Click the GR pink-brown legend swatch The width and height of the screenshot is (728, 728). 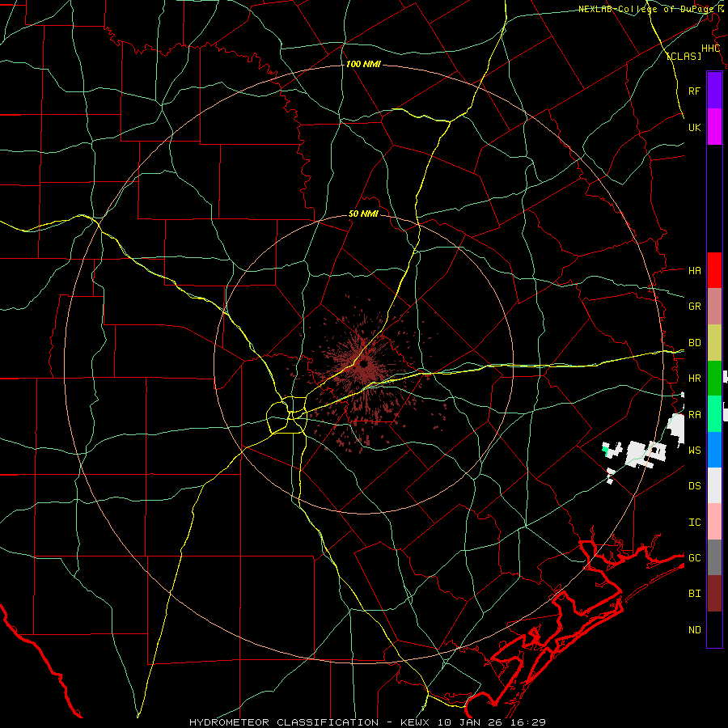coord(714,306)
